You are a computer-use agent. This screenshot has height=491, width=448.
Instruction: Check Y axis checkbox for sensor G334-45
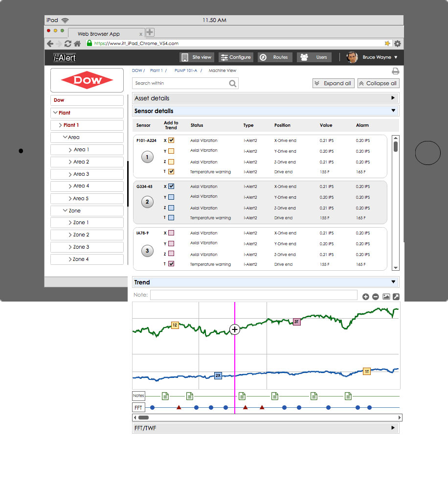[171, 197]
